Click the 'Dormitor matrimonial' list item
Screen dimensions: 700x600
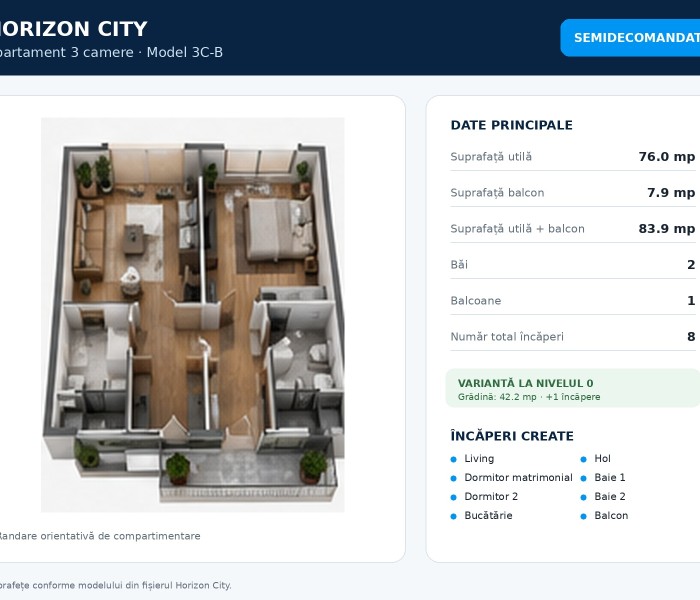[x=518, y=478]
